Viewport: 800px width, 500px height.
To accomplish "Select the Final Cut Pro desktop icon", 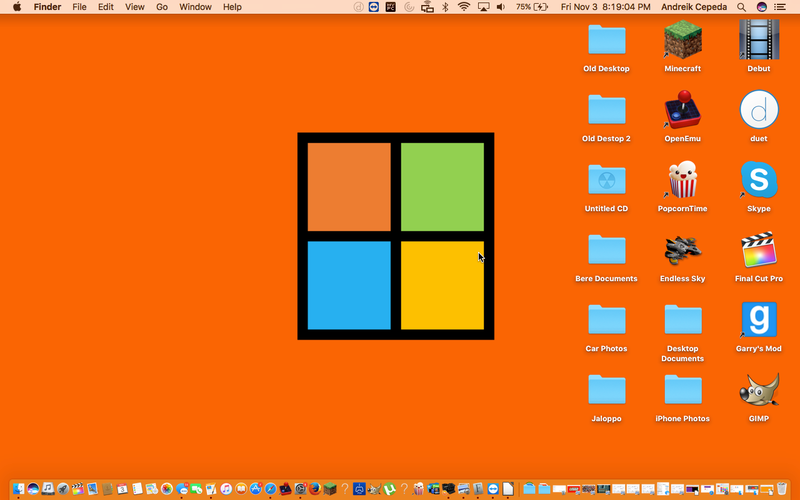I will click(759, 249).
